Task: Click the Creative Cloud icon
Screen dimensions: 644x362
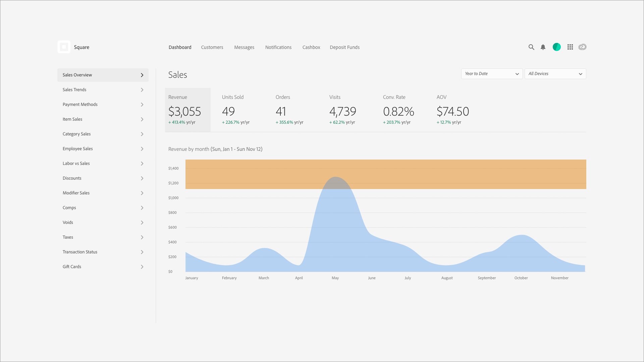Action: (582, 47)
